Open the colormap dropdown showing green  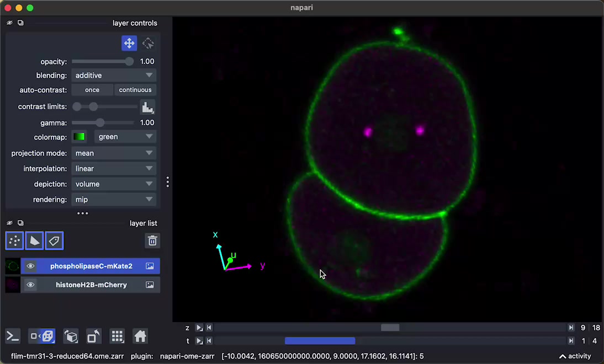pos(125,137)
